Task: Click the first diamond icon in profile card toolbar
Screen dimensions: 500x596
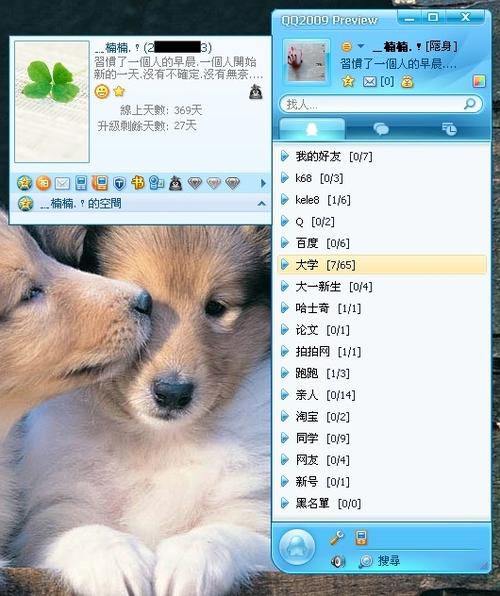Action: [x=195, y=183]
